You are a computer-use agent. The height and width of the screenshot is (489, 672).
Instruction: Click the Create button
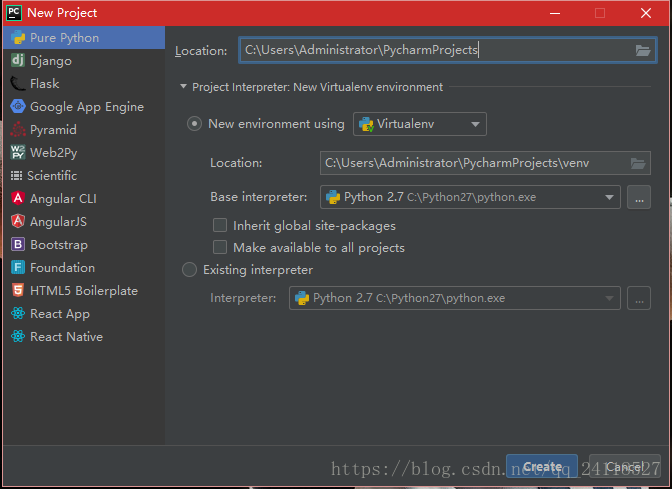pyautogui.click(x=542, y=467)
